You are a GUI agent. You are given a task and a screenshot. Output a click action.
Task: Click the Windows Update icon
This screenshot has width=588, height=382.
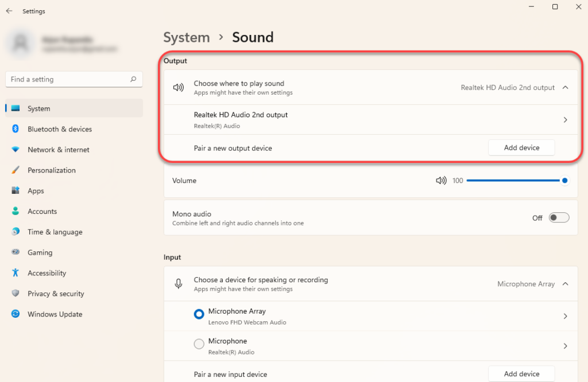[16, 314]
